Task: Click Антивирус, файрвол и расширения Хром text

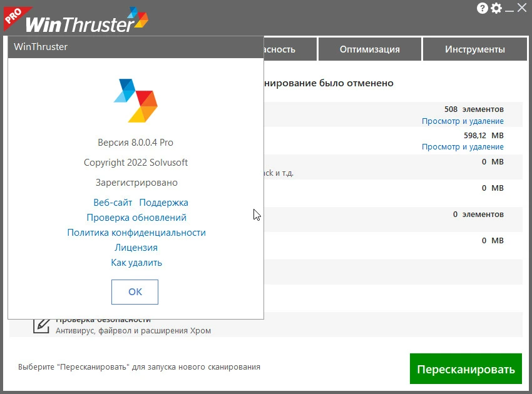Action: coord(133,331)
